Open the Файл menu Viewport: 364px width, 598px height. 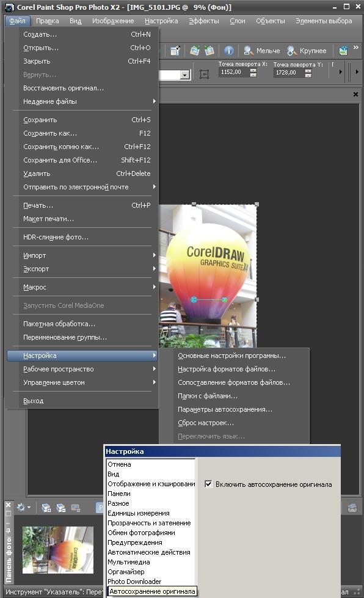[17, 21]
